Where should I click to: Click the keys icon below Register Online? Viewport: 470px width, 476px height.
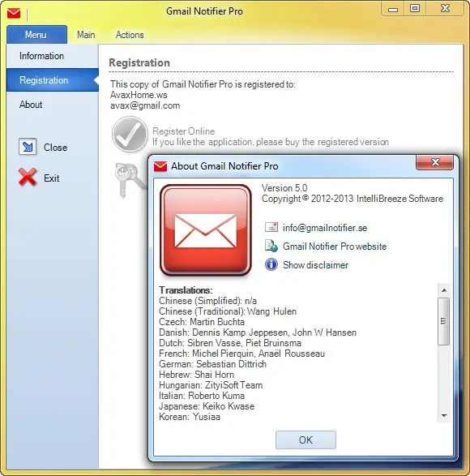pos(130,180)
